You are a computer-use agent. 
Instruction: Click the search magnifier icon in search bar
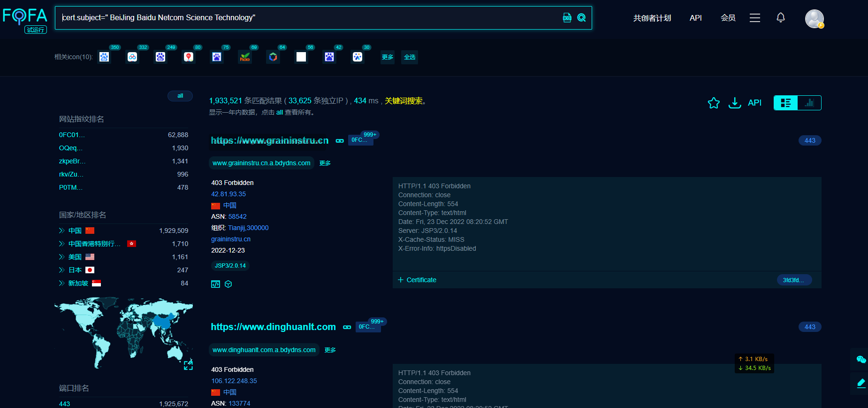(581, 18)
